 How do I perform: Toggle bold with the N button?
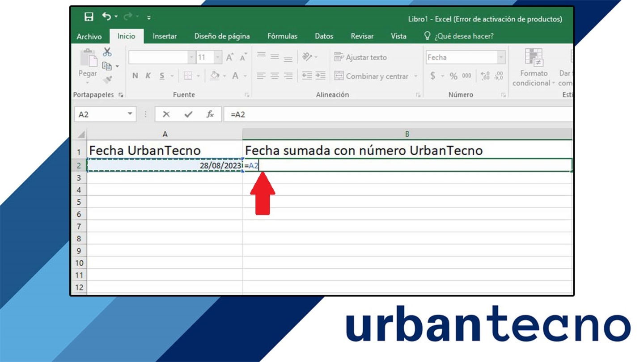135,76
